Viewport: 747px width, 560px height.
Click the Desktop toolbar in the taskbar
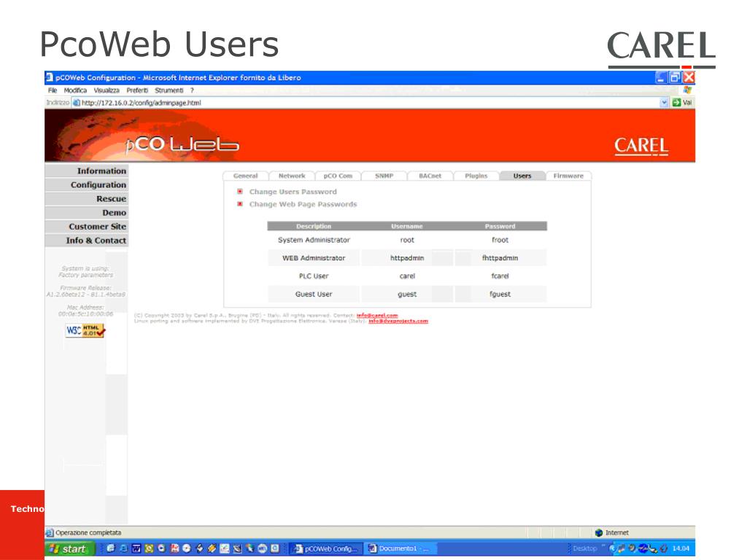coord(584,548)
